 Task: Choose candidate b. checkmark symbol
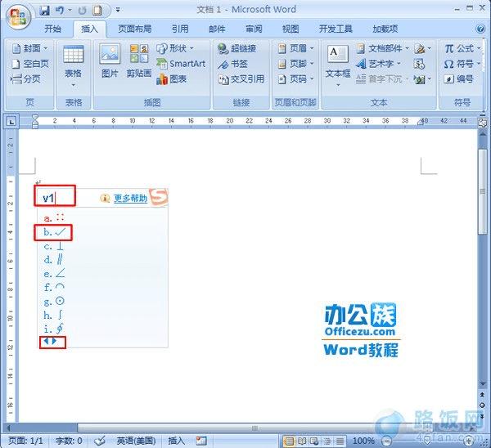(x=54, y=232)
